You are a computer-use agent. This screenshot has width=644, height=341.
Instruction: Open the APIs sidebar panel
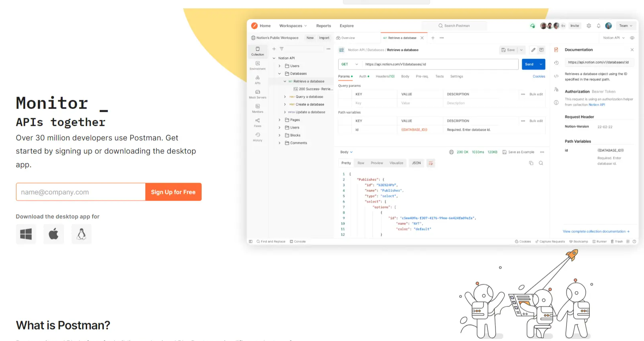258,80
